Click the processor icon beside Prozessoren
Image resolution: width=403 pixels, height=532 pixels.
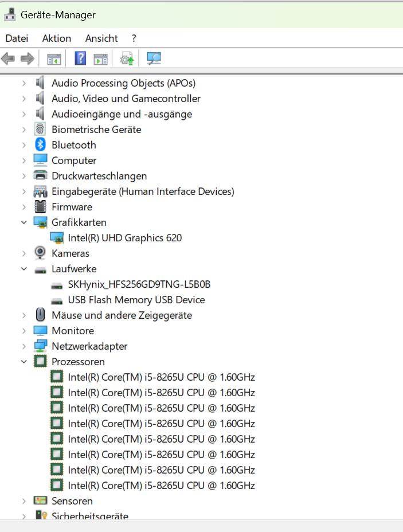pyautogui.click(x=40, y=361)
